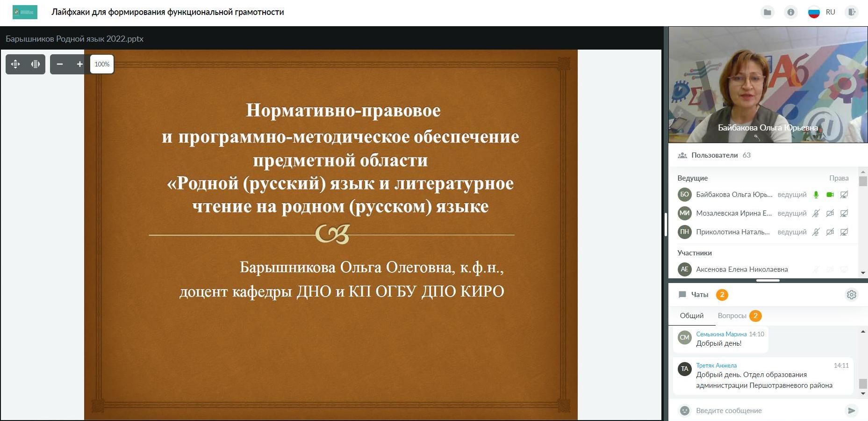Click the ТА avatar in chat
Screen dimensions: 868x421
[685, 369]
